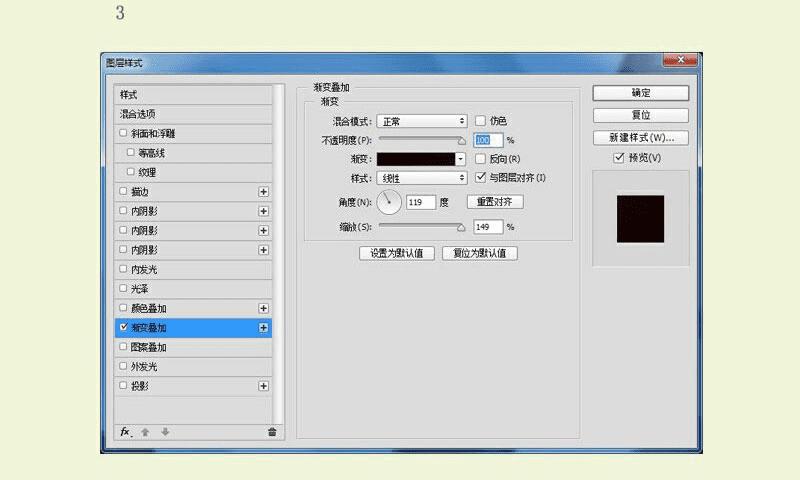Viewport: 800px width, 480px height.
Task: Click the move effect up arrow
Action: (145, 432)
